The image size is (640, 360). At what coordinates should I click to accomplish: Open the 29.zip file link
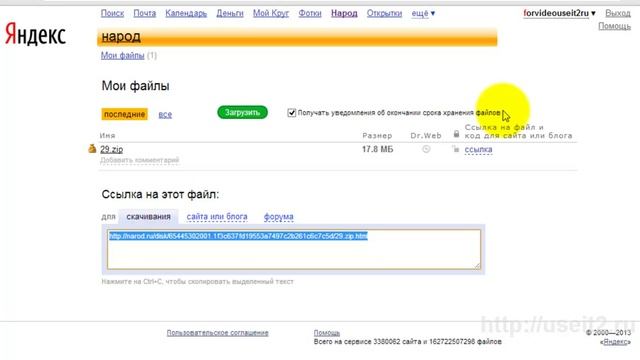click(111, 149)
